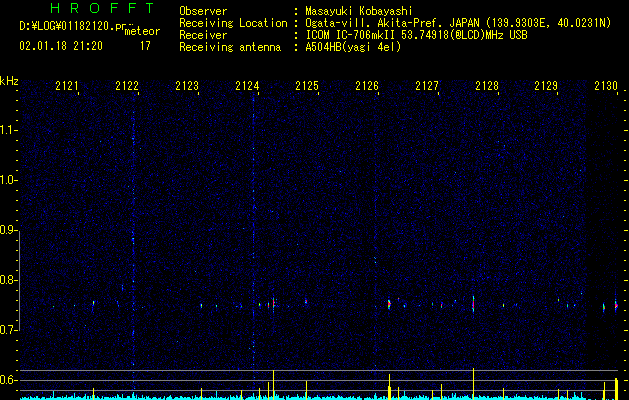Screen dimensions: 629x400
Task: Select the Ogata-vill. Akita-Pref. JAPAN location text
Action: click(458, 23)
